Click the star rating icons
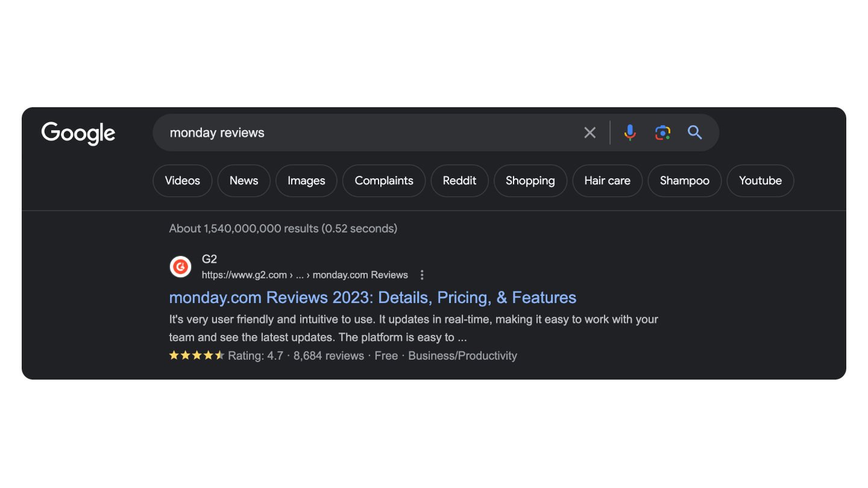Image resolution: width=868 pixels, height=488 pixels. pos(197,355)
